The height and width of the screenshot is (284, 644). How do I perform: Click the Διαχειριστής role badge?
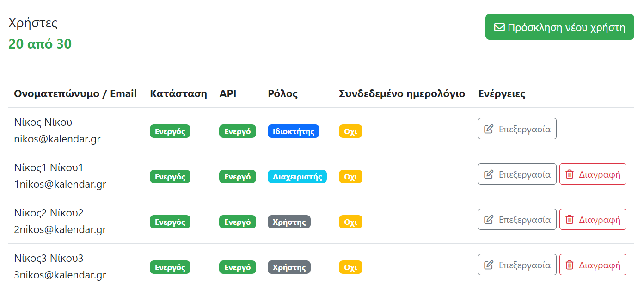pos(297,177)
